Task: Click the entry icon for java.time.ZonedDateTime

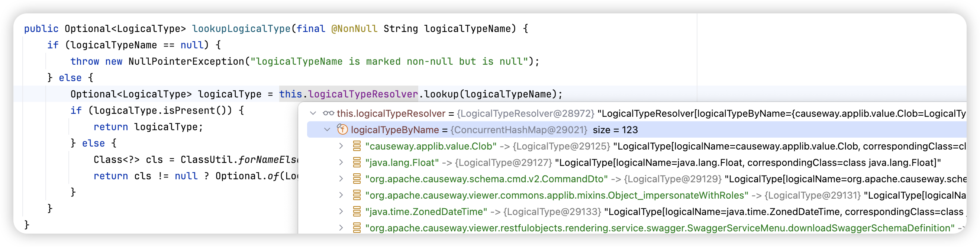Action: [x=357, y=212]
